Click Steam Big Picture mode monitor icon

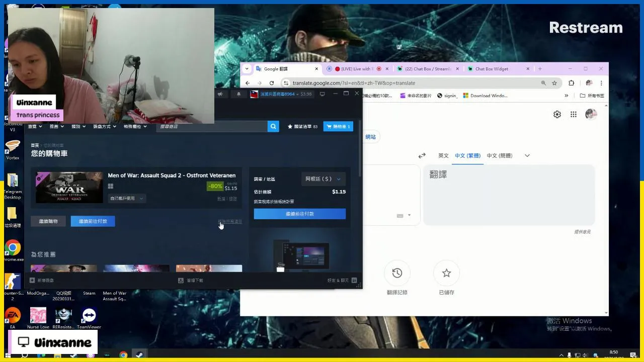coord(323,94)
